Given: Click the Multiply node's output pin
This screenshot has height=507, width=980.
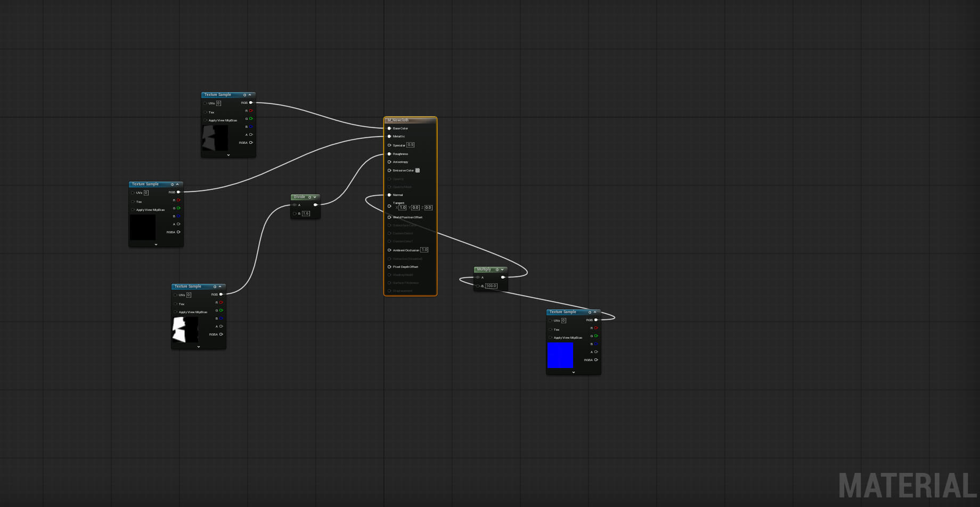Looking at the screenshot, I should (503, 277).
